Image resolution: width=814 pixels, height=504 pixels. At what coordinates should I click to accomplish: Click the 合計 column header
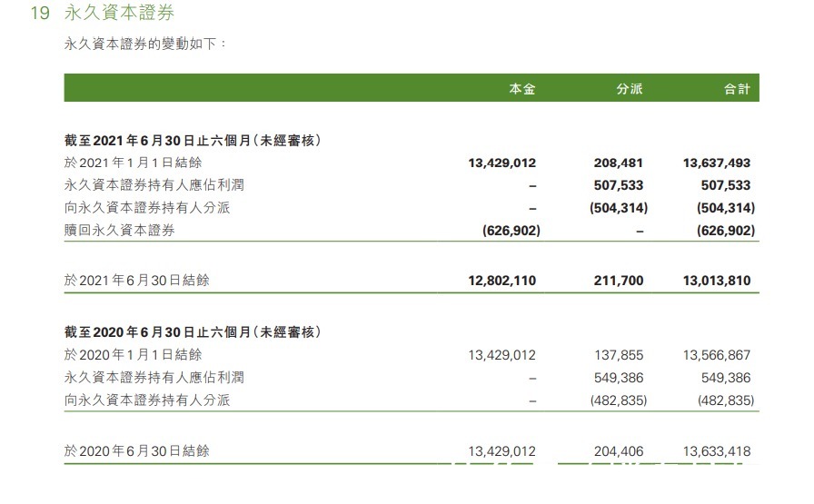tap(737, 89)
